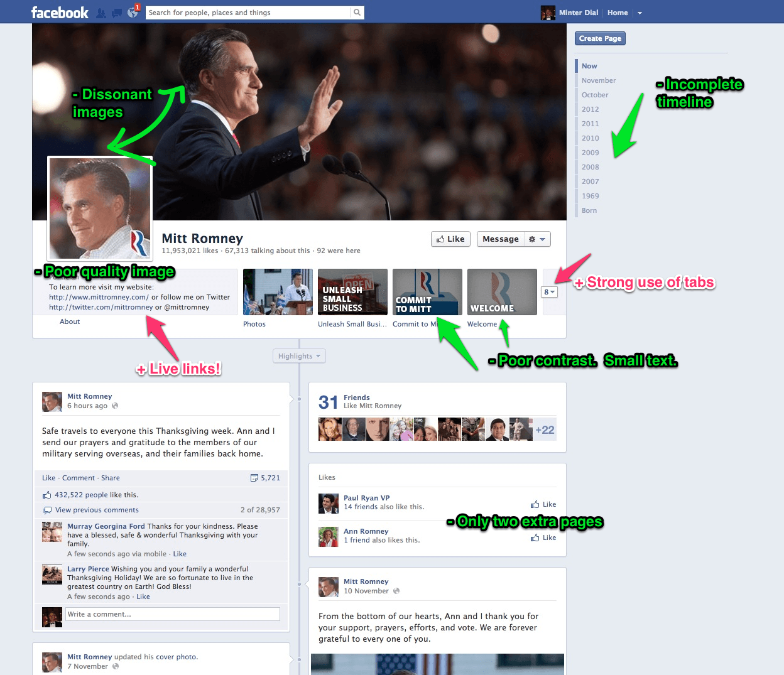Open Ann Romney page

coord(366,531)
